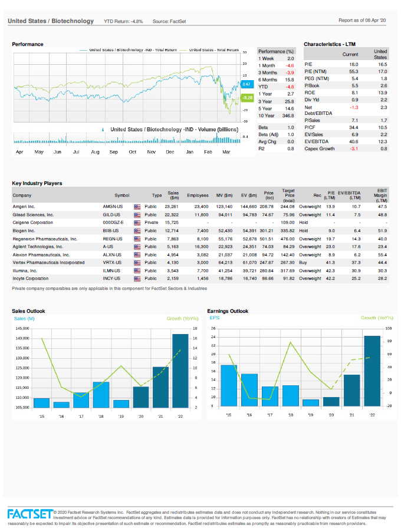The height and width of the screenshot is (532, 401).
Task: Click the Regeneron target price 476.00
Action: (287, 239)
